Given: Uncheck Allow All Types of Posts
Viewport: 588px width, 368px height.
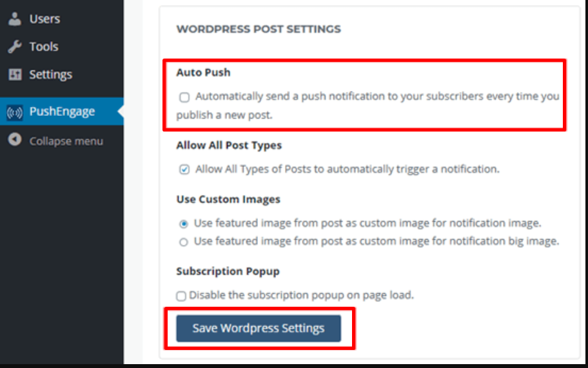Looking at the screenshot, I should coord(184,169).
